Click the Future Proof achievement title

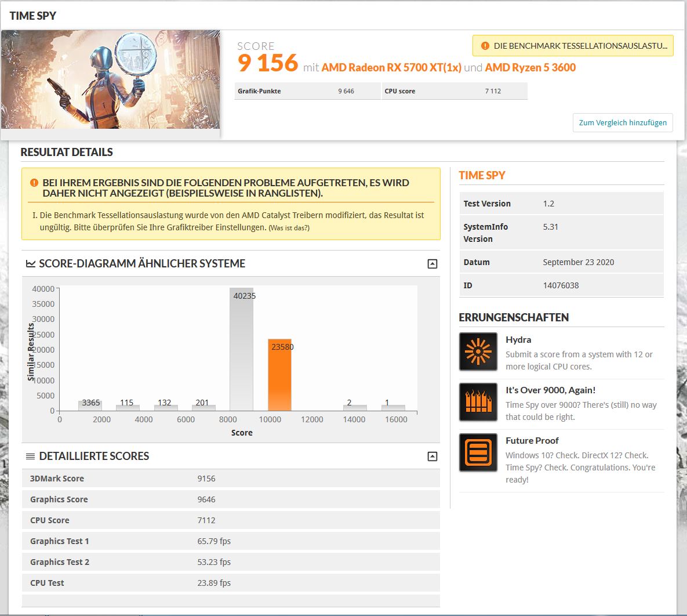click(532, 441)
